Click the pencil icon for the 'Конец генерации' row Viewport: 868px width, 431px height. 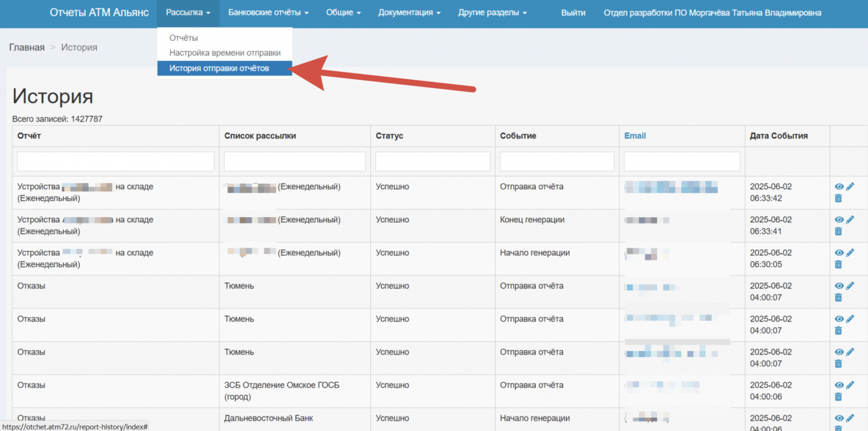(850, 220)
